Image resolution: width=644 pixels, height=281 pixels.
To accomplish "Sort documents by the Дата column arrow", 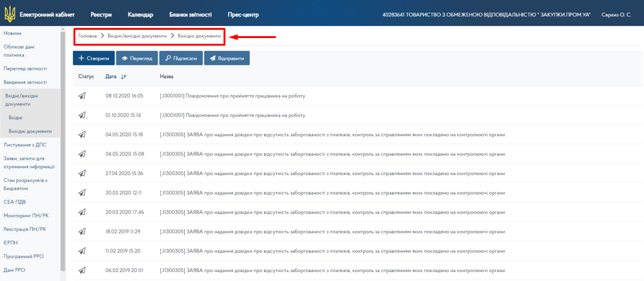I will coord(123,77).
